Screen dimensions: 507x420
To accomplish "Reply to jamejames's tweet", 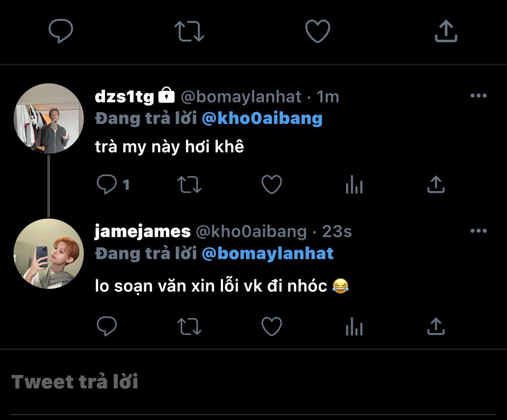I will pos(107,326).
